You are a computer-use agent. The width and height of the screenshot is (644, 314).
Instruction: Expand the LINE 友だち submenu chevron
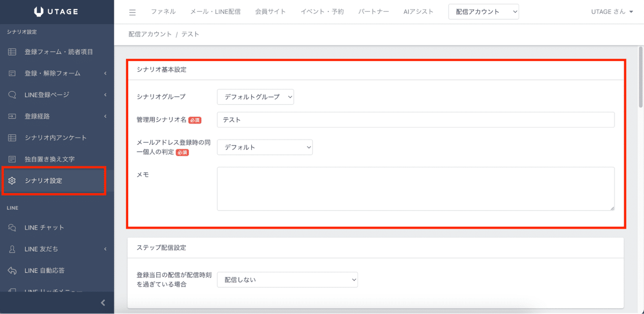click(105, 249)
